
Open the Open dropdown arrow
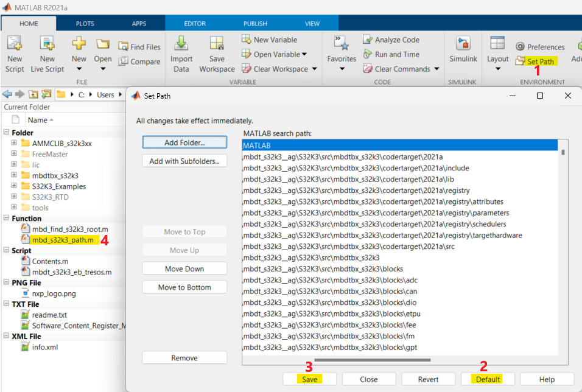tap(103, 69)
